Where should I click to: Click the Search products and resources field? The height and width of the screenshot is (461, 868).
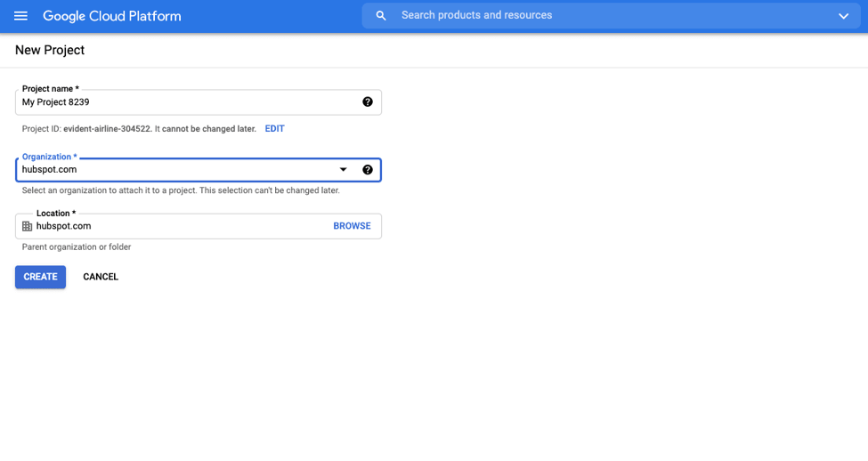pyautogui.click(x=611, y=15)
